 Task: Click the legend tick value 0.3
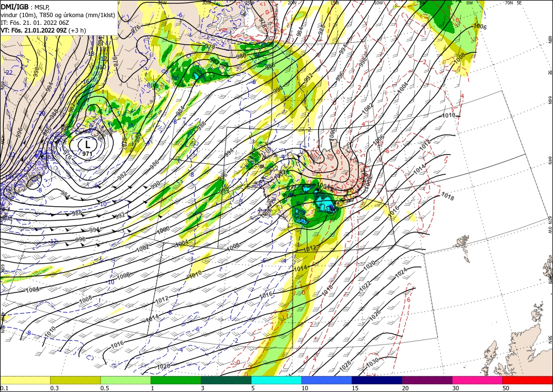click(x=54, y=388)
